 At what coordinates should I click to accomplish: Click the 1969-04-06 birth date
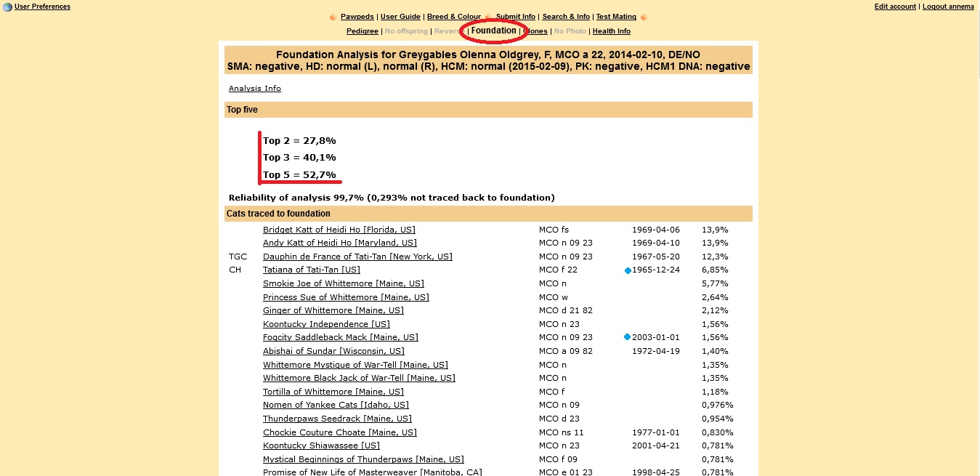coord(656,230)
